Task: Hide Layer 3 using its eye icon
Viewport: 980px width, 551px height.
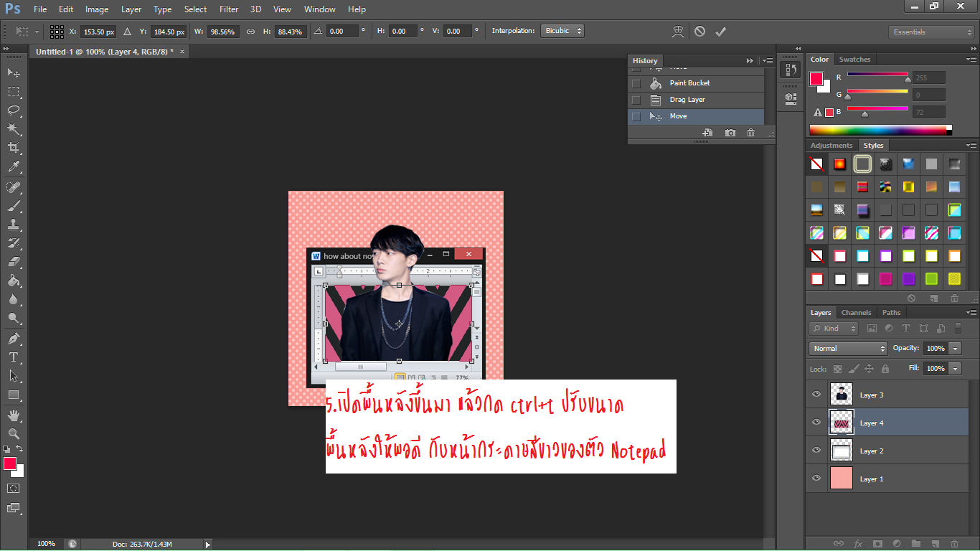Action: point(816,395)
